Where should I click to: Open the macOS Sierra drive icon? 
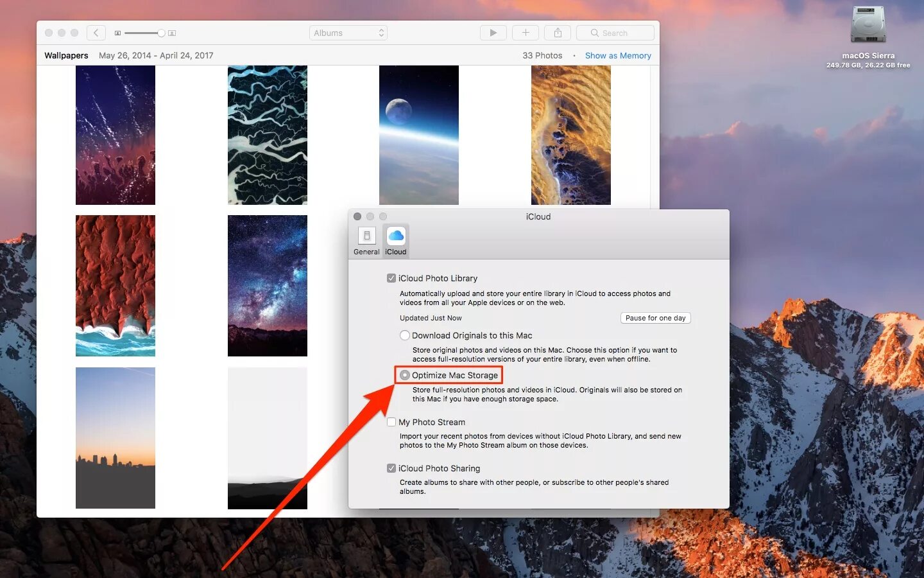click(x=868, y=24)
